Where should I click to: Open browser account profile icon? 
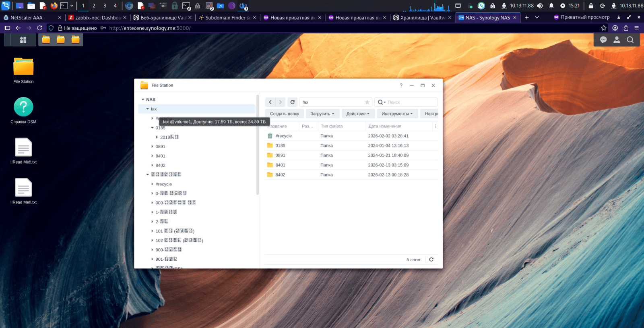point(615,28)
